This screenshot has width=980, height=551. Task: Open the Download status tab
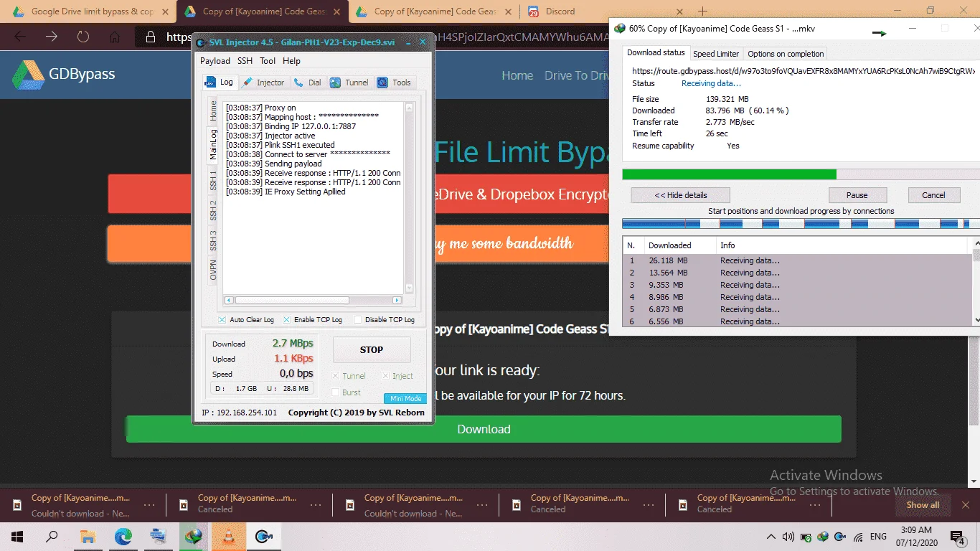(656, 52)
